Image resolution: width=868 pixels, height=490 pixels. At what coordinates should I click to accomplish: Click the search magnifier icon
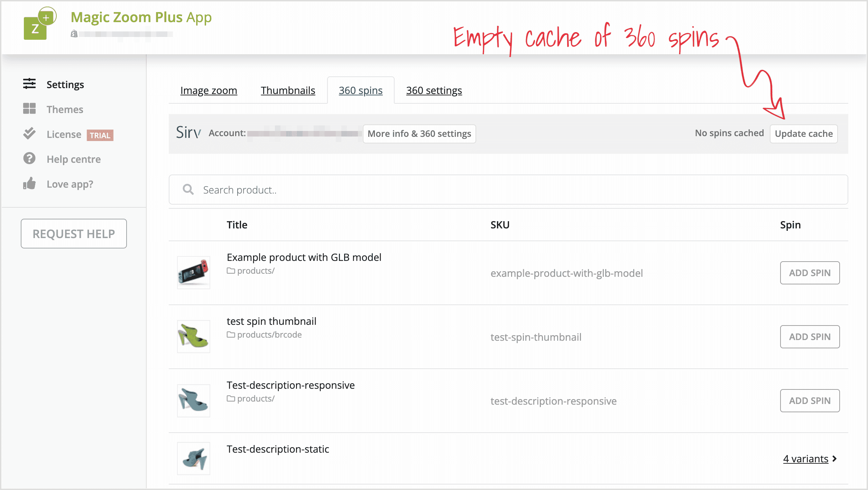(x=188, y=189)
